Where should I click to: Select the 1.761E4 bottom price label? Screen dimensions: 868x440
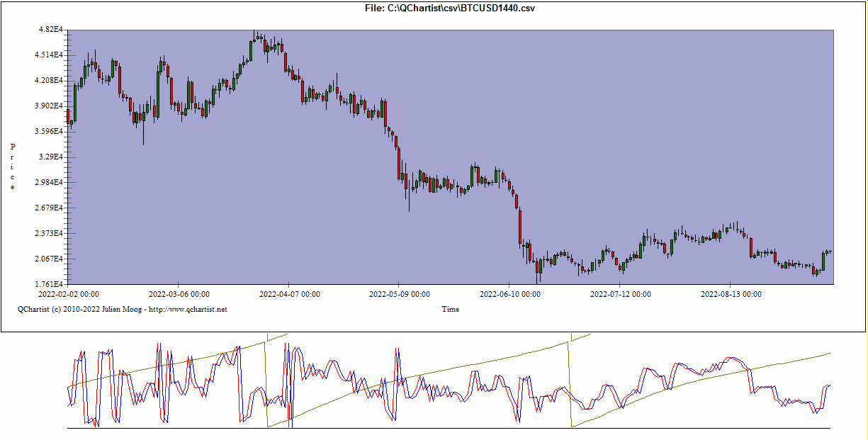[50, 285]
